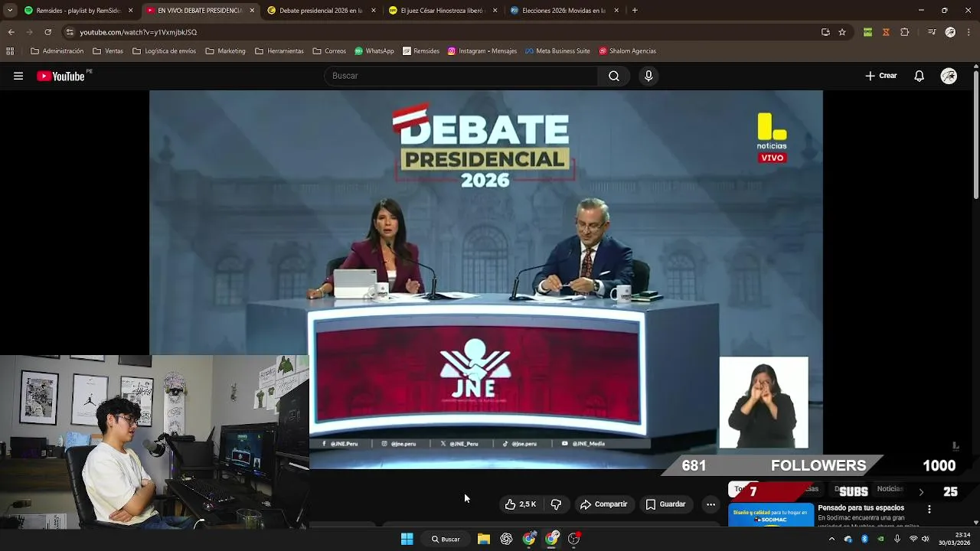The image size is (980, 551).
Task: Open Herramientas bookmarks folder
Action: pyautogui.click(x=279, y=51)
